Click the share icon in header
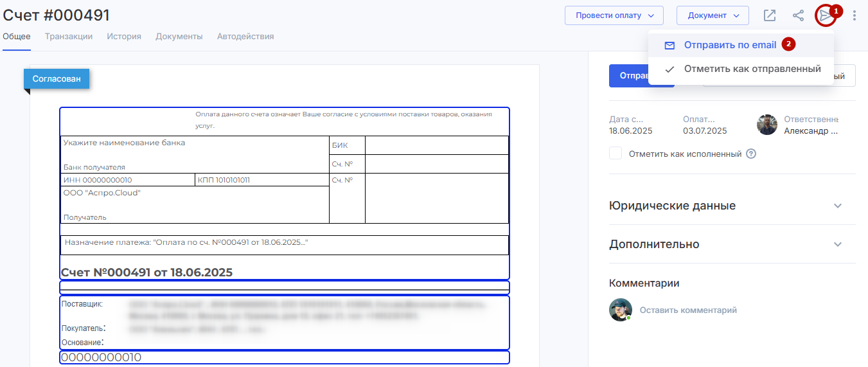This screenshot has width=868, height=367. pyautogui.click(x=798, y=15)
